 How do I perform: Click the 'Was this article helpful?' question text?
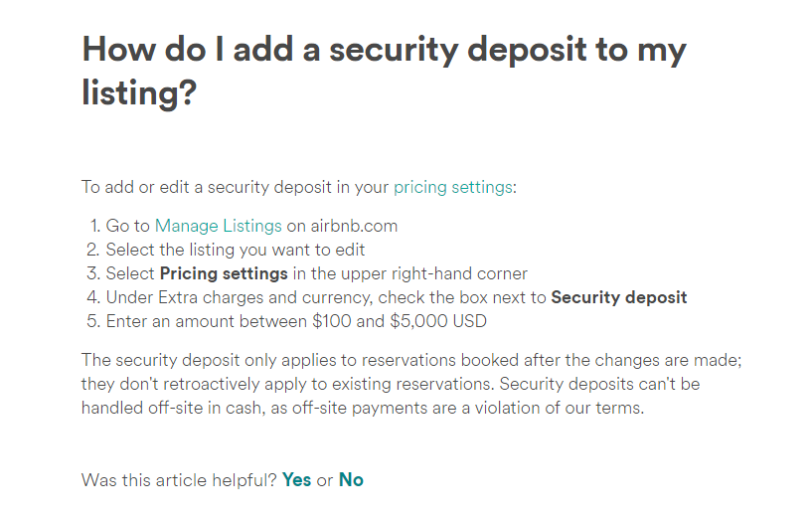click(x=179, y=480)
